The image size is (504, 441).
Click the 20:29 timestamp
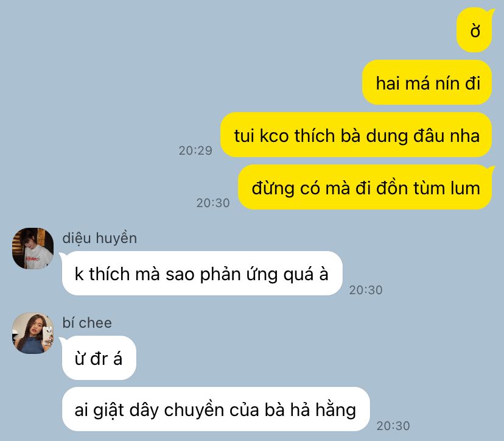point(195,150)
